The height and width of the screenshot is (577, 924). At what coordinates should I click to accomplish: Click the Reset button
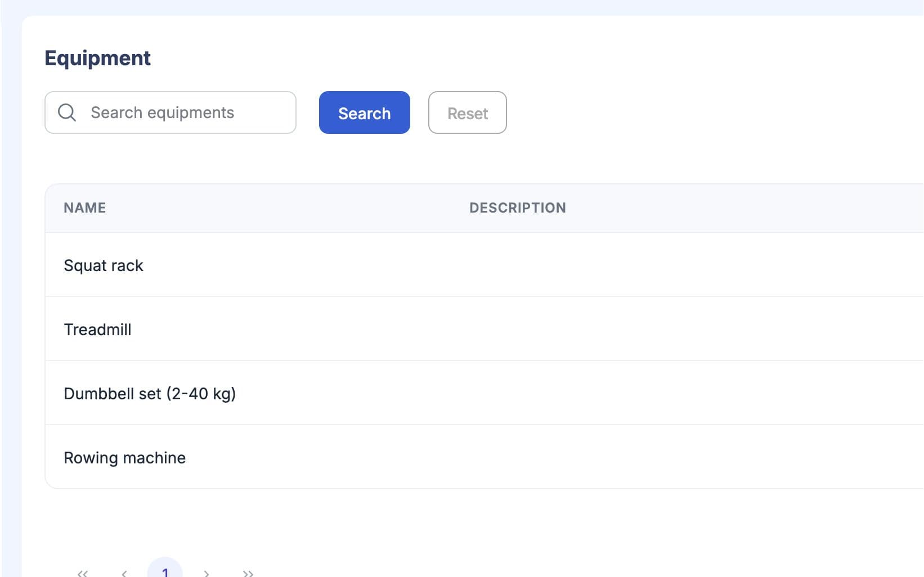(x=468, y=112)
